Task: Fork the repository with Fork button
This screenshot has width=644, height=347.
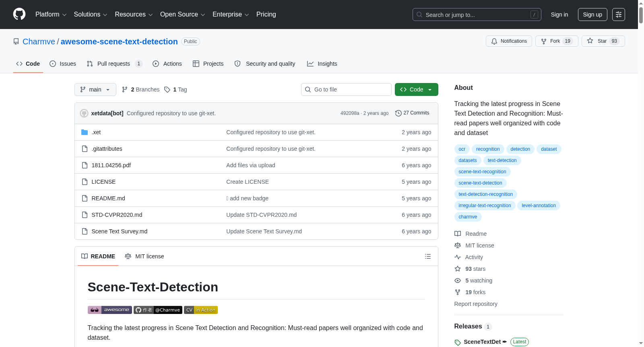Action: (x=557, y=41)
